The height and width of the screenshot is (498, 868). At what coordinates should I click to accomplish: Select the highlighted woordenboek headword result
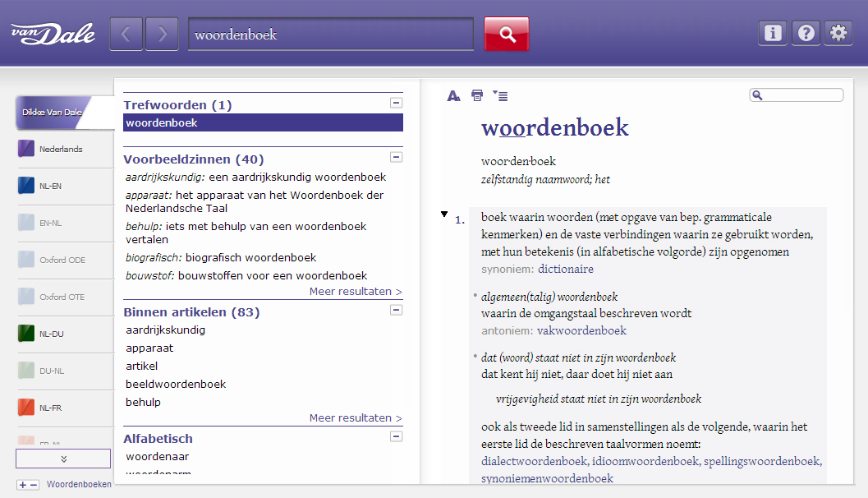pyautogui.click(x=263, y=122)
